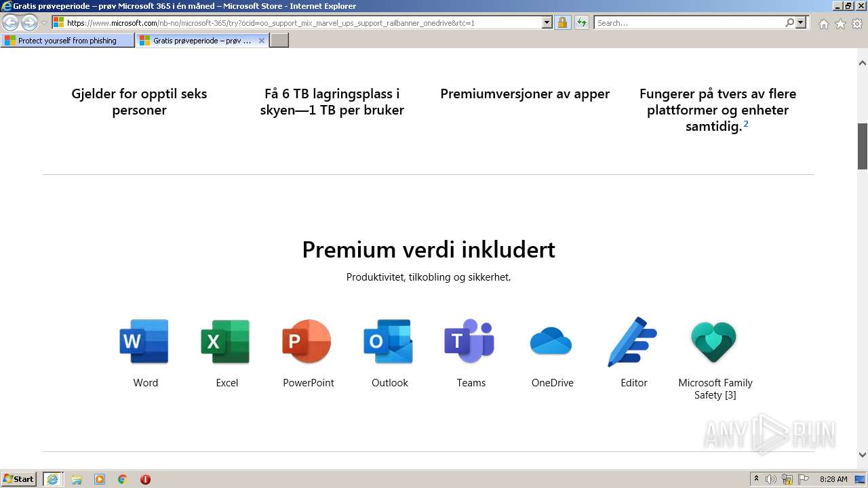Click the 'Teams' label
Screen dimensions: 868x488
tap(471, 383)
